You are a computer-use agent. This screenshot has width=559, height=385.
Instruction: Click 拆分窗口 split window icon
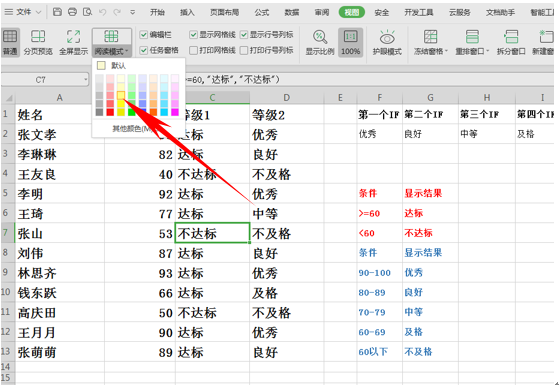click(x=511, y=36)
